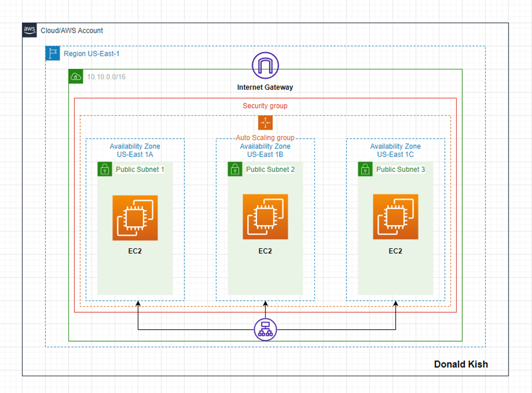Image resolution: width=532 pixels, height=393 pixels.
Task: Click the 10.10.0.0/16 CIDR text
Action: click(x=106, y=77)
